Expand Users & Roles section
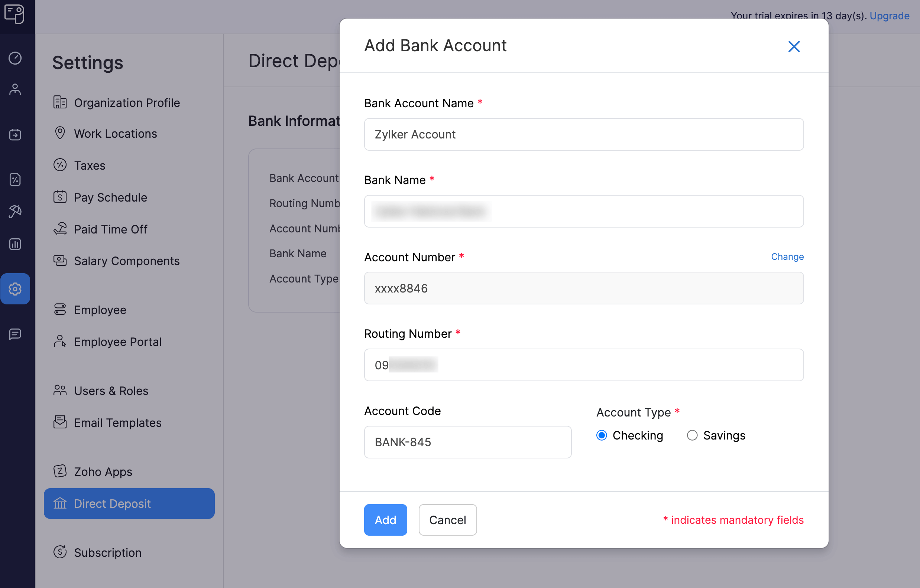The height and width of the screenshot is (588, 920). [110, 391]
